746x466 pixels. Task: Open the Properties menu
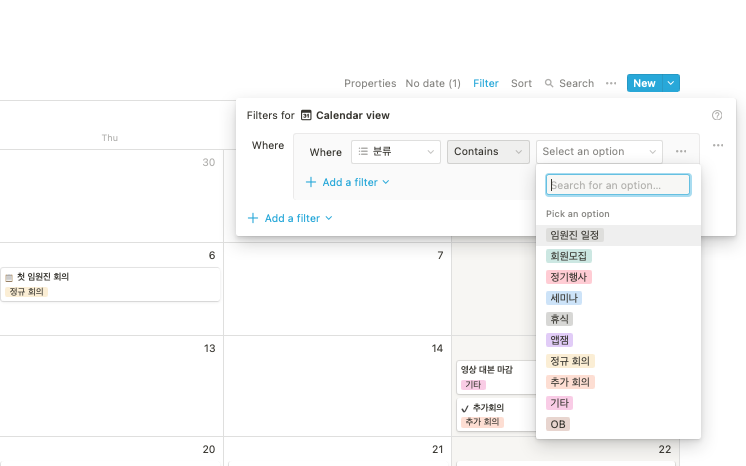click(x=370, y=83)
